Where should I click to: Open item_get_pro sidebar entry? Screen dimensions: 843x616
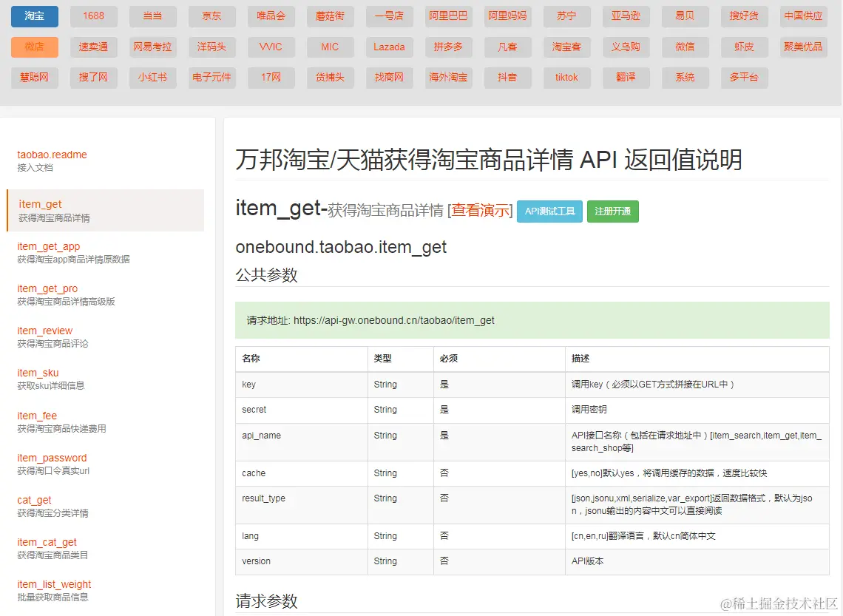[x=66, y=294]
